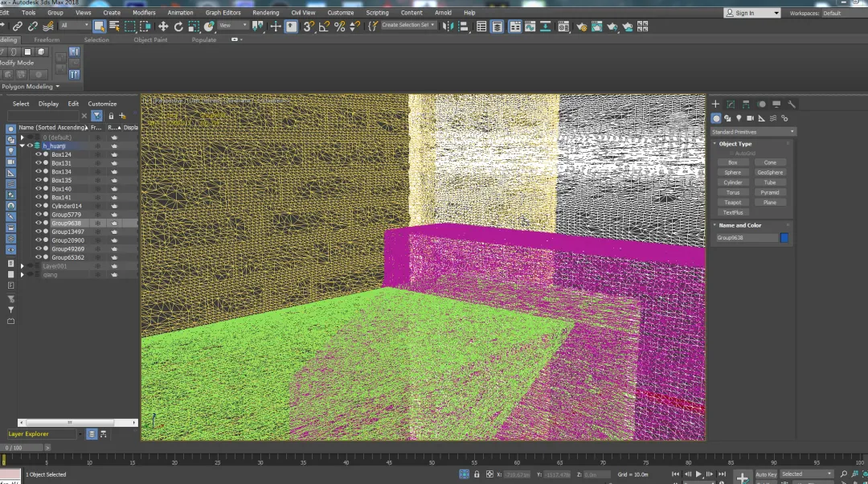Click the blue object color swatch
868x484 pixels.
[x=784, y=238]
